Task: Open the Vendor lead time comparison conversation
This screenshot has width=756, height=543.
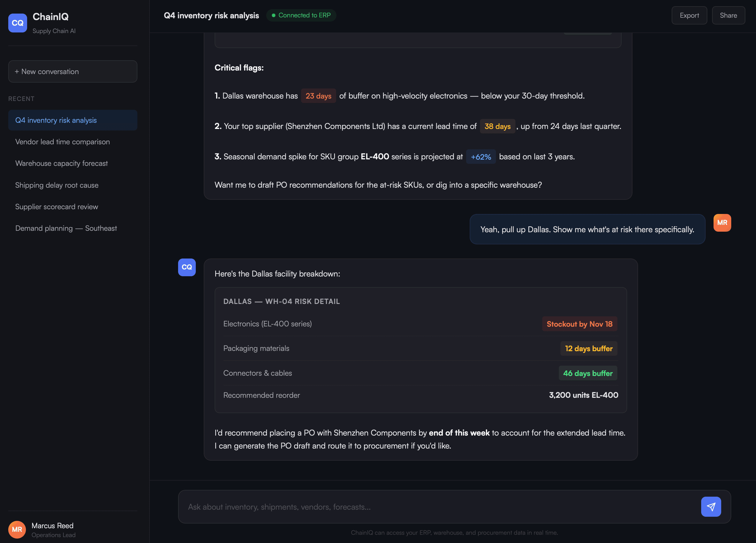Action: click(x=62, y=141)
